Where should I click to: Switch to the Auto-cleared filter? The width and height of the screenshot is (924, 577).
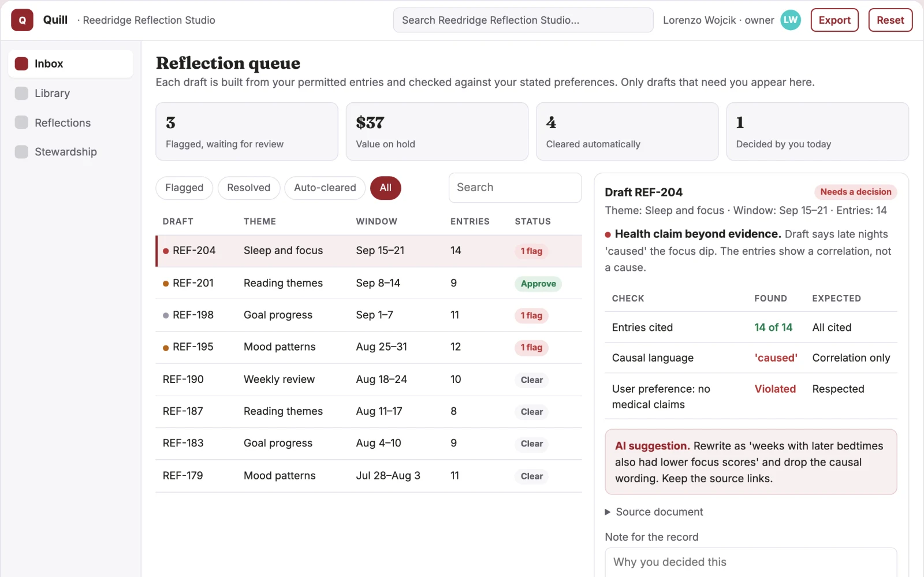(x=325, y=188)
